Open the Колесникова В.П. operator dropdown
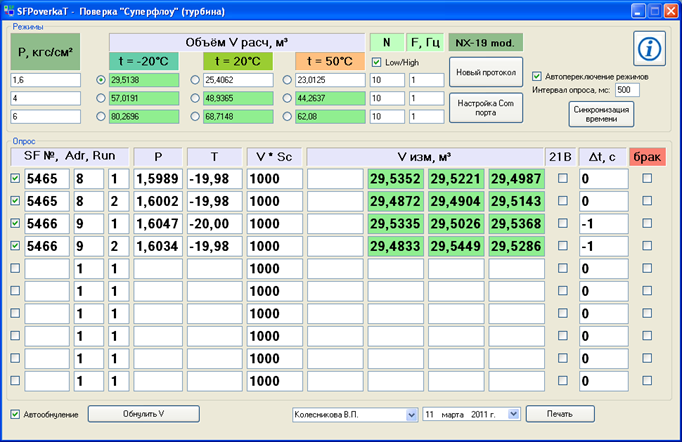The image size is (683, 443). click(x=412, y=415)
